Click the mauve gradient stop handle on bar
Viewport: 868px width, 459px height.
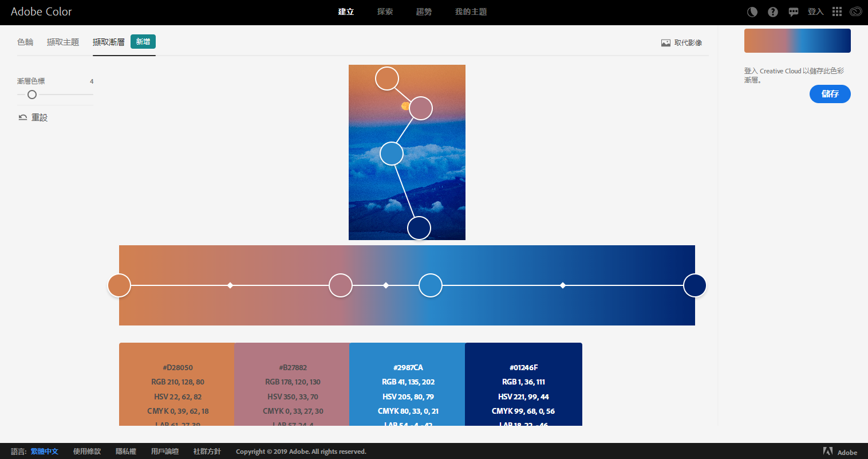[x=341, y=285]
